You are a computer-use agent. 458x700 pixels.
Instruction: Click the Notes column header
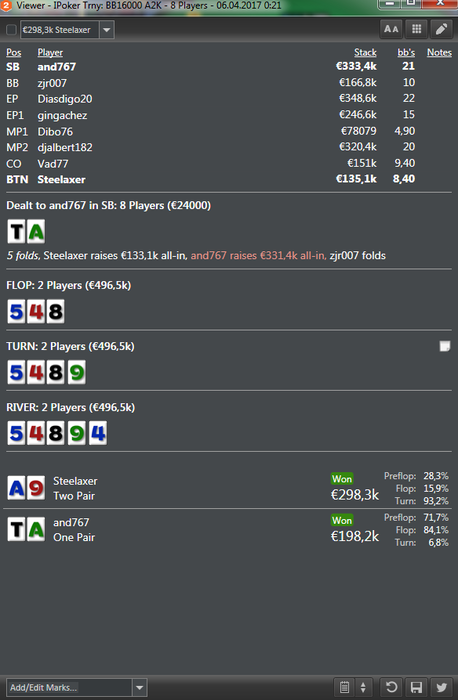(x=439, y=52)
